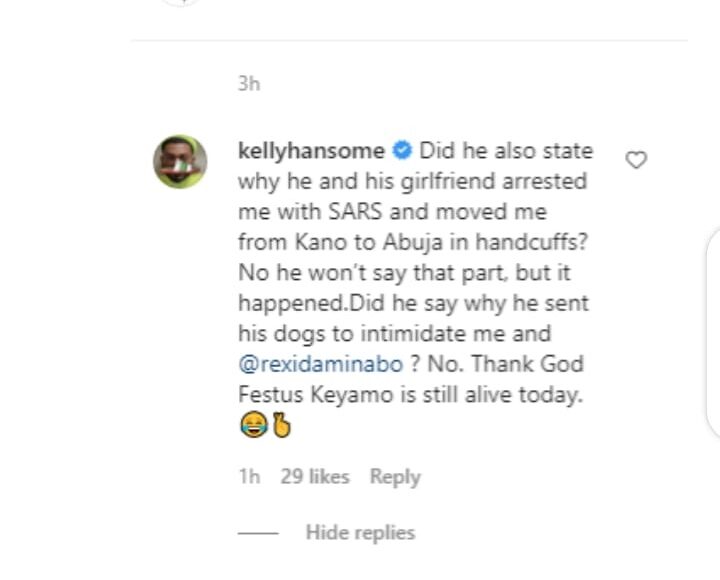Click the blue verified badge beside kellyhansome

pos(402,151)
